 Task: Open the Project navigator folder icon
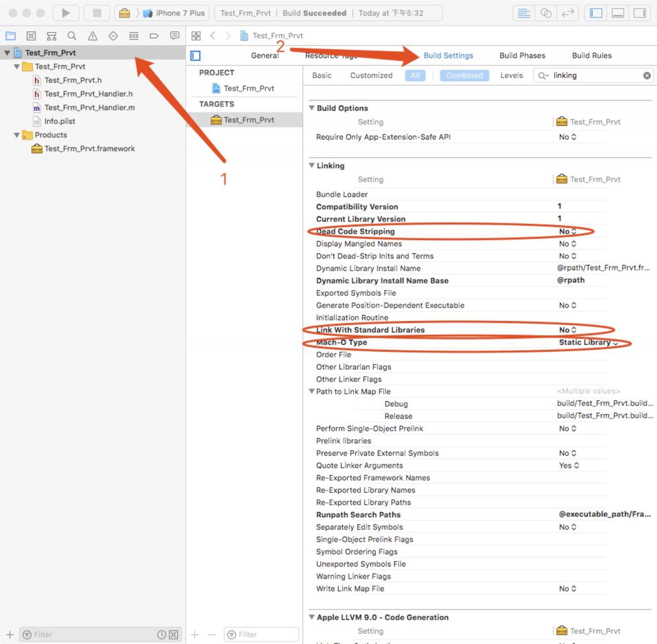click(x=10, y=35)
